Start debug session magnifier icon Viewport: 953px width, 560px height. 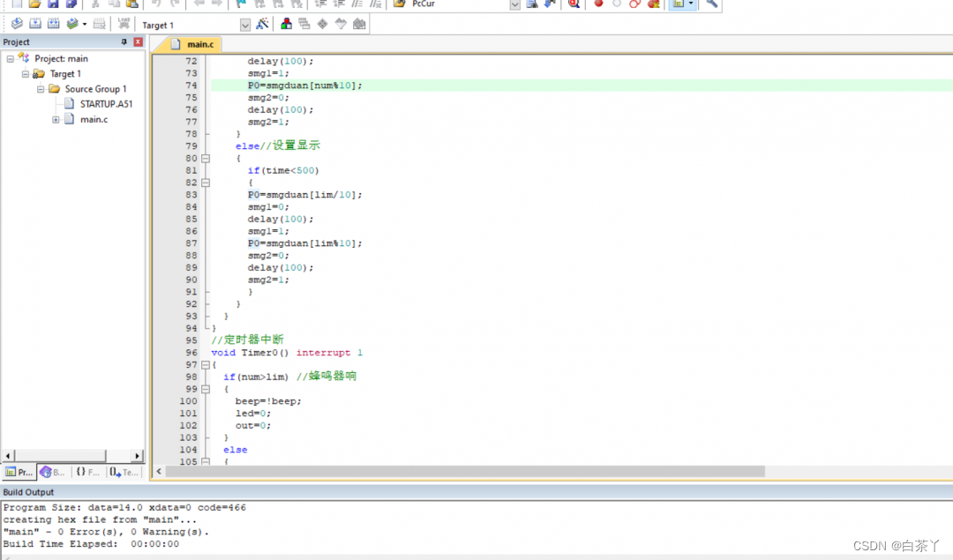pos(574,4)
